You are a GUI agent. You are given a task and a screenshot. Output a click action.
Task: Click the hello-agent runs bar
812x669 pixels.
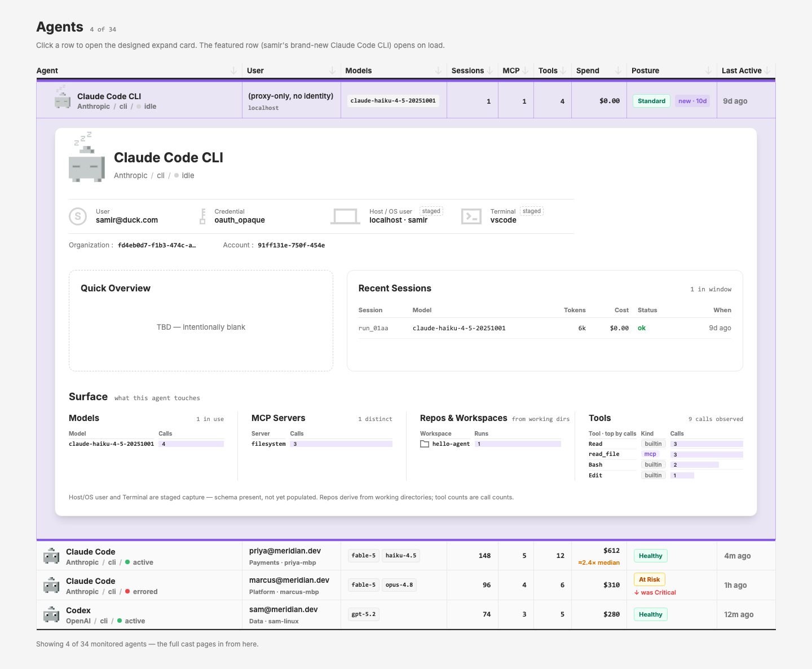(518, 444)
